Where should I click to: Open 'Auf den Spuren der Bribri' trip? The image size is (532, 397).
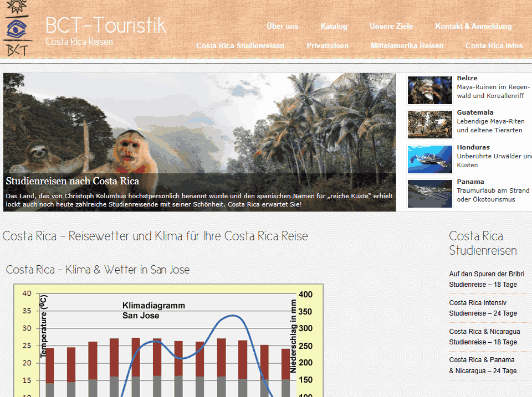click(487, 279)
